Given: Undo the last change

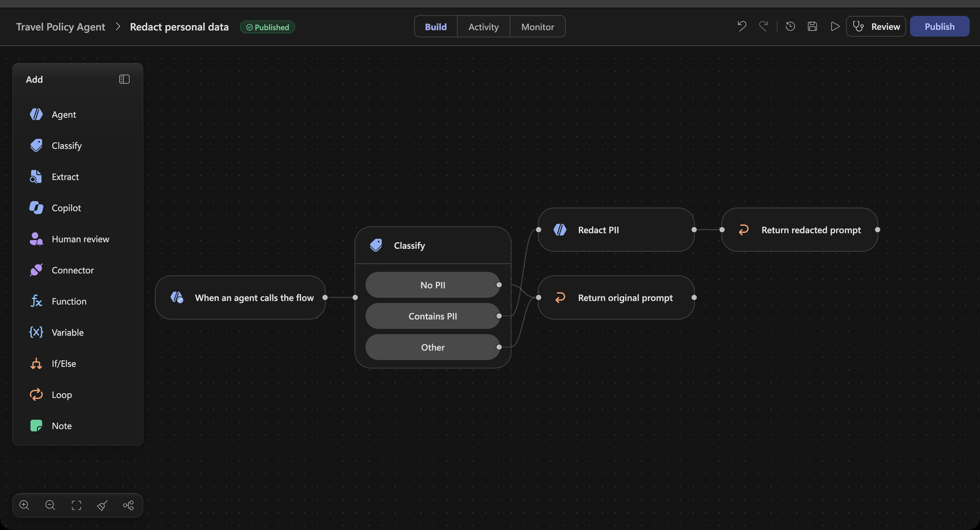Looking at the screenshot, I should point(742,26).
